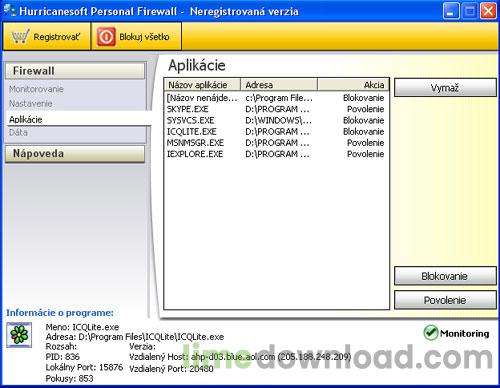Select Dáta in the sidebar
The image size is (500, 388).
pyautogui.click(x=18, y=132)
